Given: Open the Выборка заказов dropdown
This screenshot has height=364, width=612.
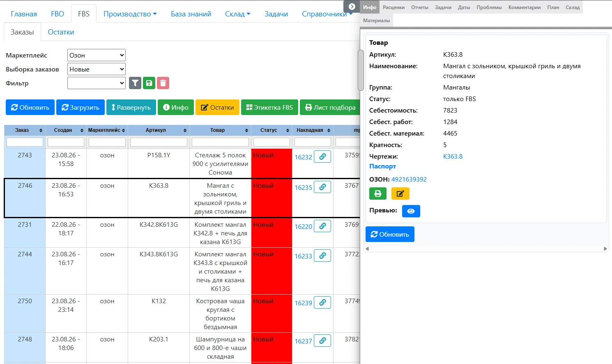Looking at the screenshot, I should [x=97, y=69].
